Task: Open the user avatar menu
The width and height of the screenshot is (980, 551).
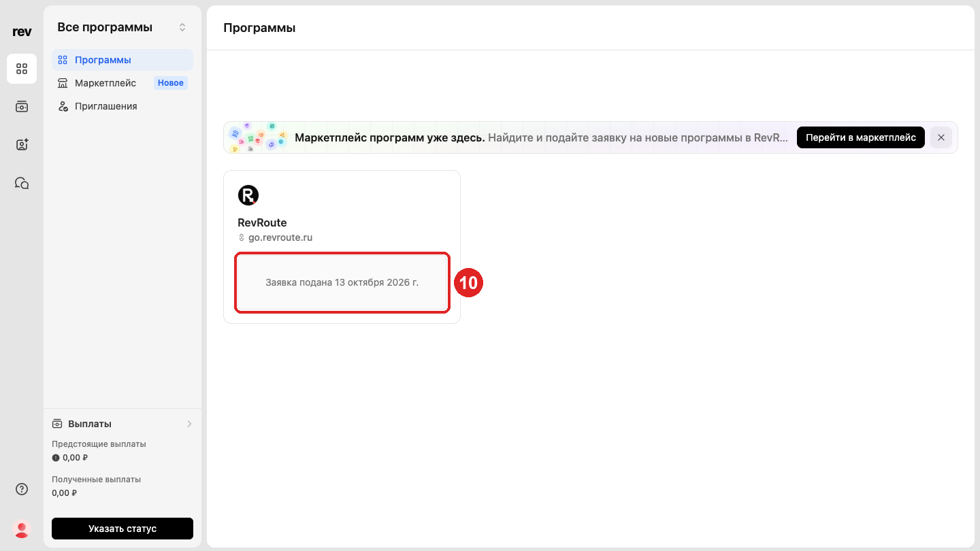Action: [22, 529]
